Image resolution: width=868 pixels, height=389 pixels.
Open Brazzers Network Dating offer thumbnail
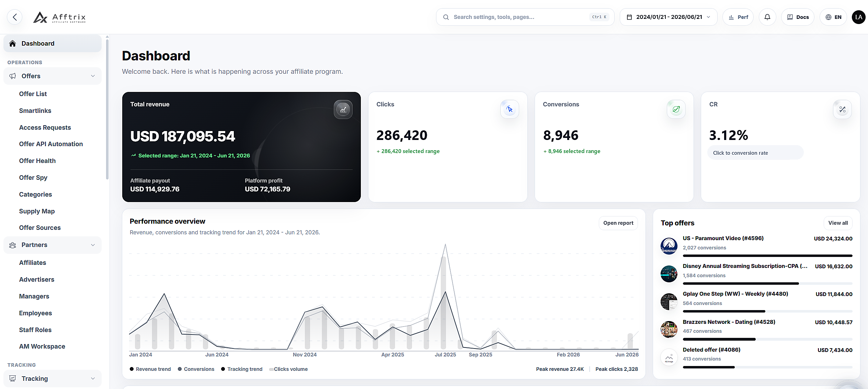pos(669,329)
